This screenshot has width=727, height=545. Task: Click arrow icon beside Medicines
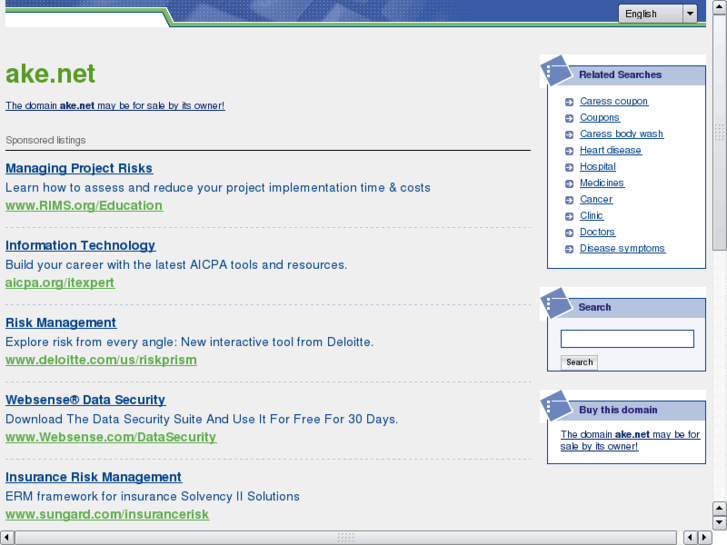click(x=569, y=184)
